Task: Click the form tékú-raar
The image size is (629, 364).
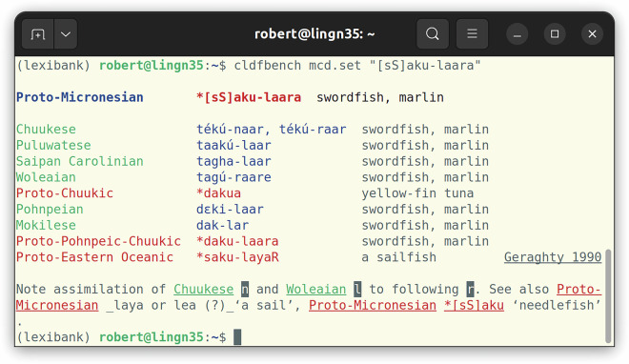Action: pyautogui.click(x=313, y=129)
